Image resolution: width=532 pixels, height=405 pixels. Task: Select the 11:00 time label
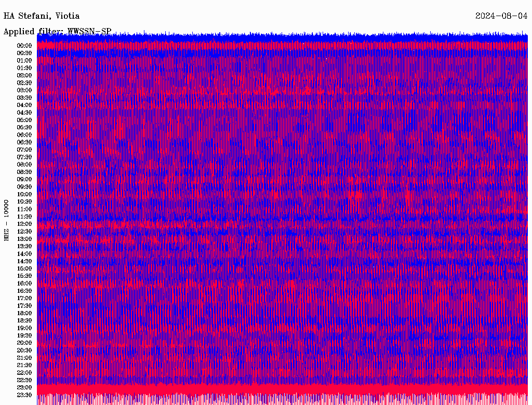coord(24,209)
